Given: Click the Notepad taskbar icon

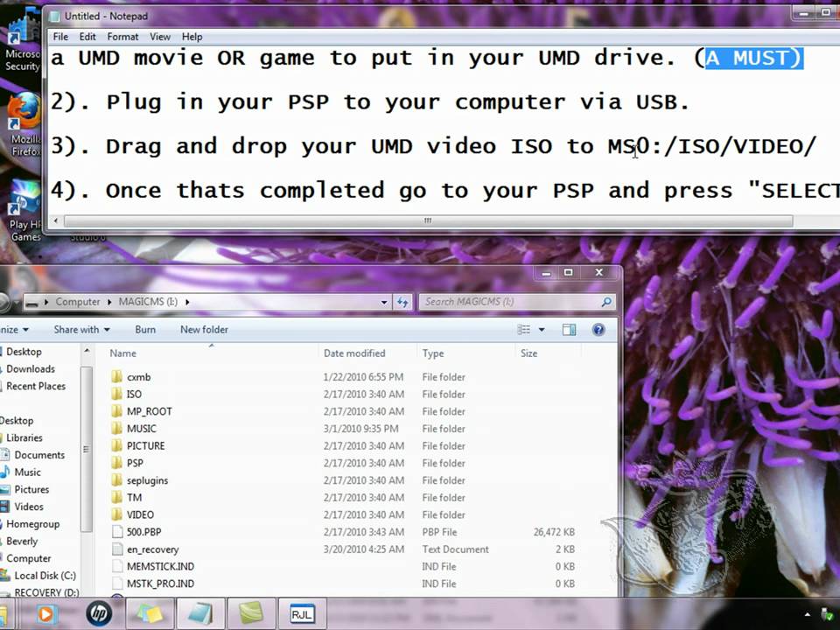Looking at the screenshot, I should [200, 614].
